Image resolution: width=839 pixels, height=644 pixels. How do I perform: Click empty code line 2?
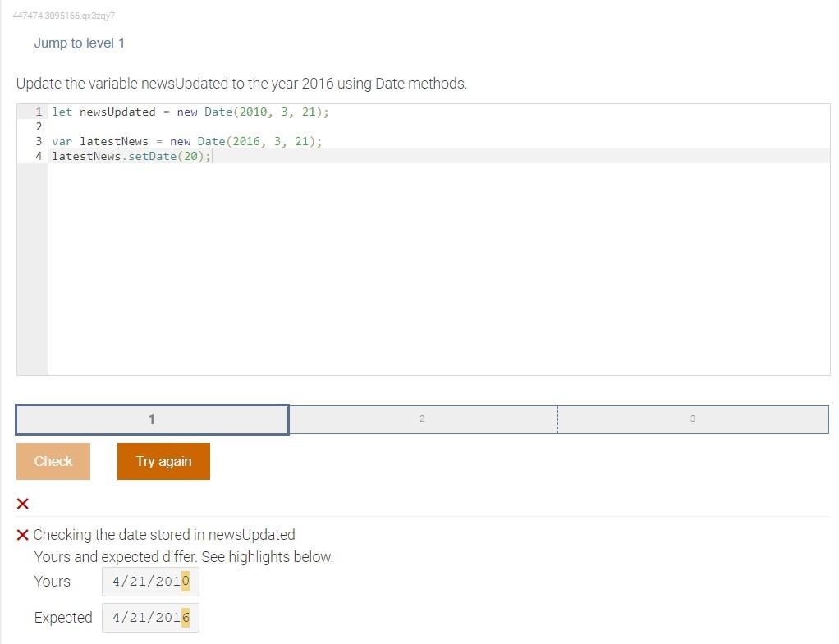pyautogui.click(x=438, y=127)
